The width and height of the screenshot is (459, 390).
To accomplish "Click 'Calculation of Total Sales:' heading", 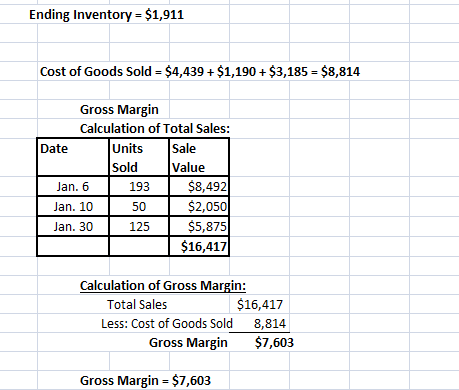I will point(155,129).
